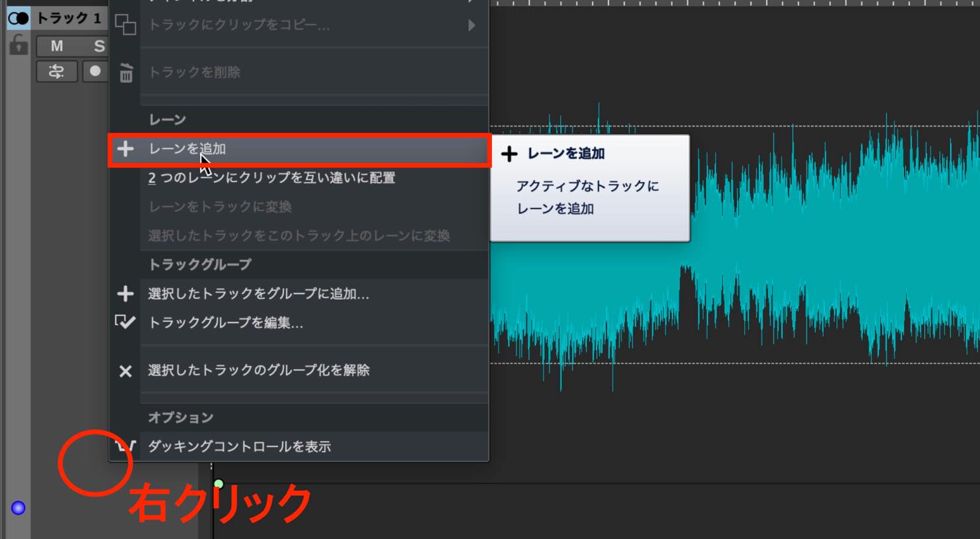Click the copy icon beside トラックにクリップをコピー
The height and width of the screenshot is (539, 980).
pos(125,24)
